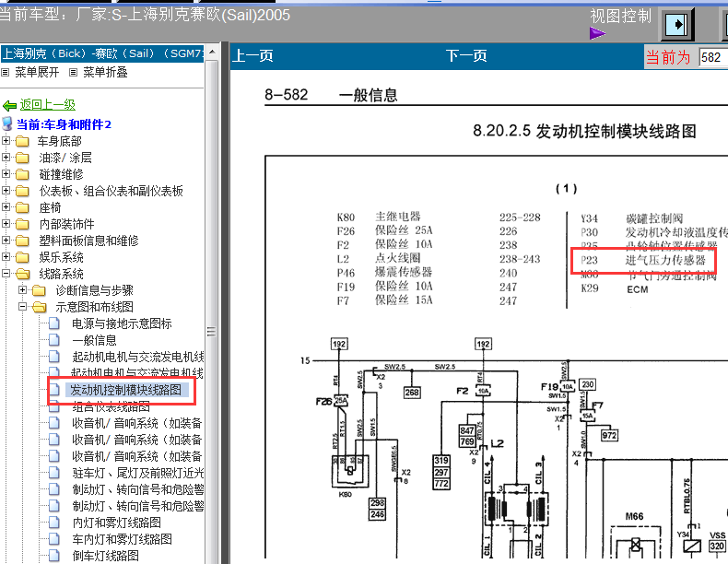
Task: Click the 一般信息 document icon
Action: pyautogui.click(x=54, y=340)
